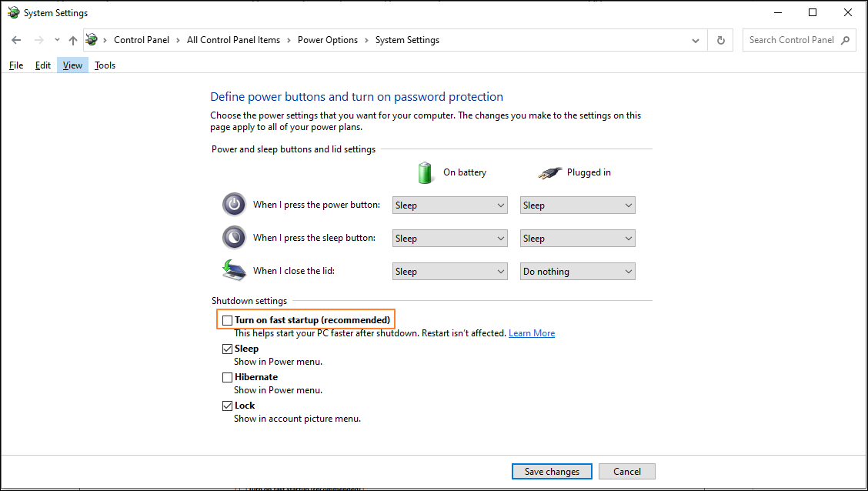
Task: Click the Power and sleep buttons section label
Action: tap(293, 149)
